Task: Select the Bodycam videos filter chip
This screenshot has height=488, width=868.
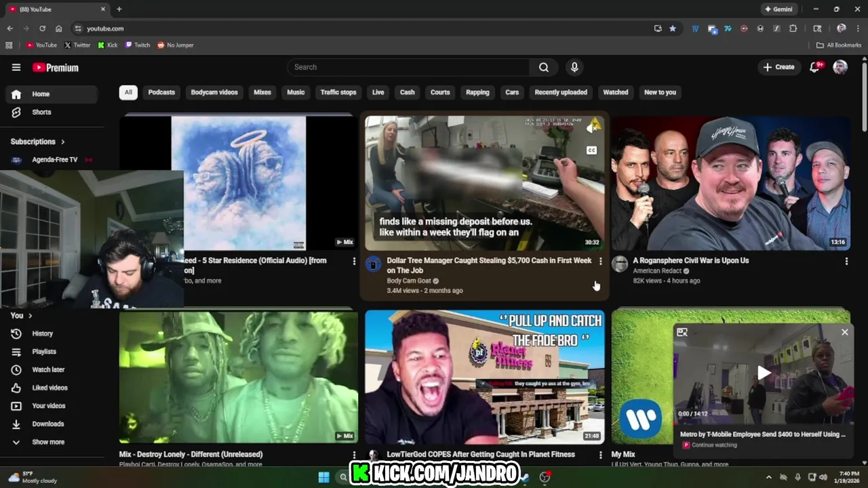Action: (214, 92)
